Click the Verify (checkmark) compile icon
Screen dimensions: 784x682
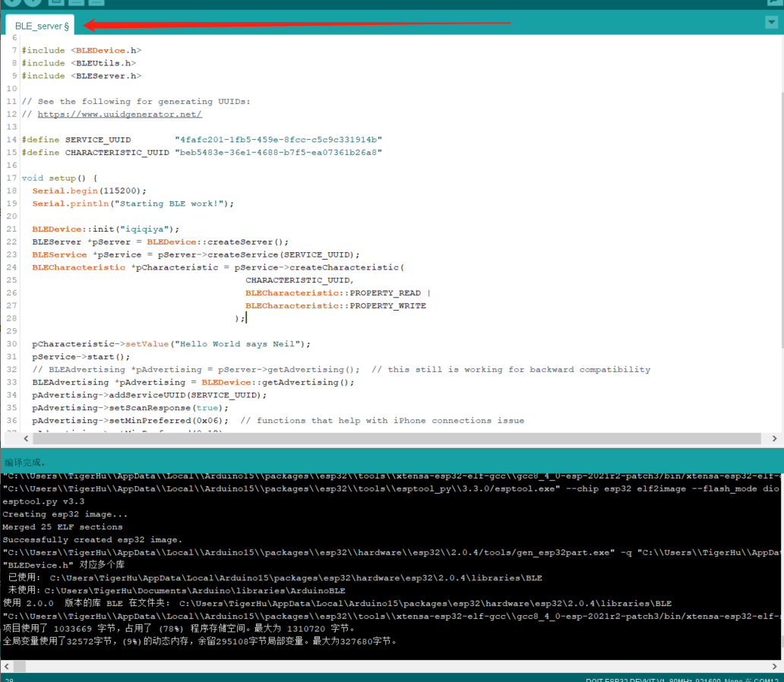[12, 3]
